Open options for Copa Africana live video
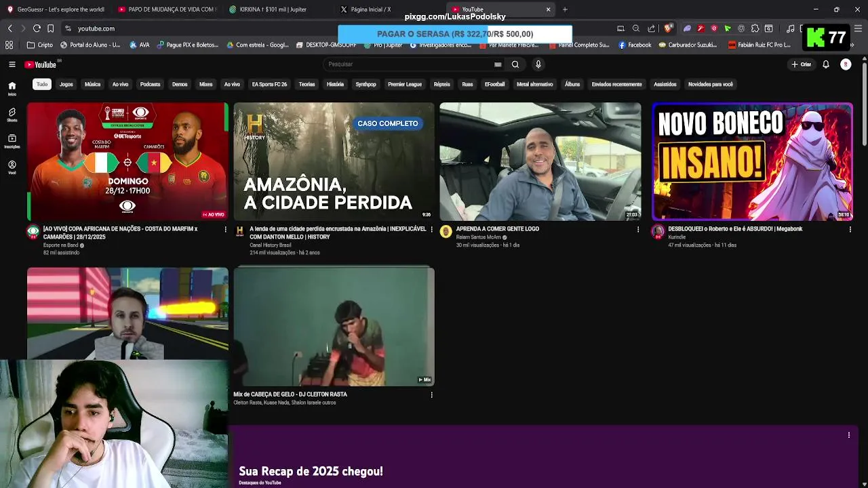Viewport: 868px width, 488px height. point(225,229)
